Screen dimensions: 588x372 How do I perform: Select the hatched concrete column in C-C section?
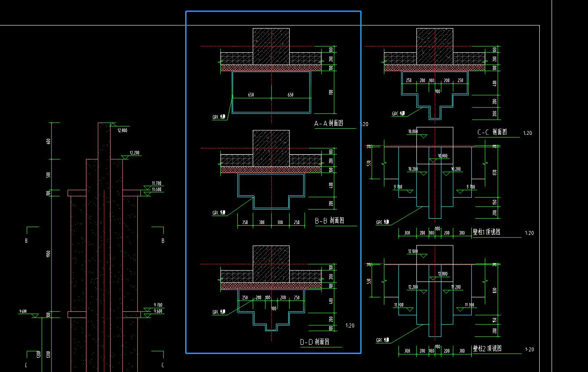click(435, 47)
